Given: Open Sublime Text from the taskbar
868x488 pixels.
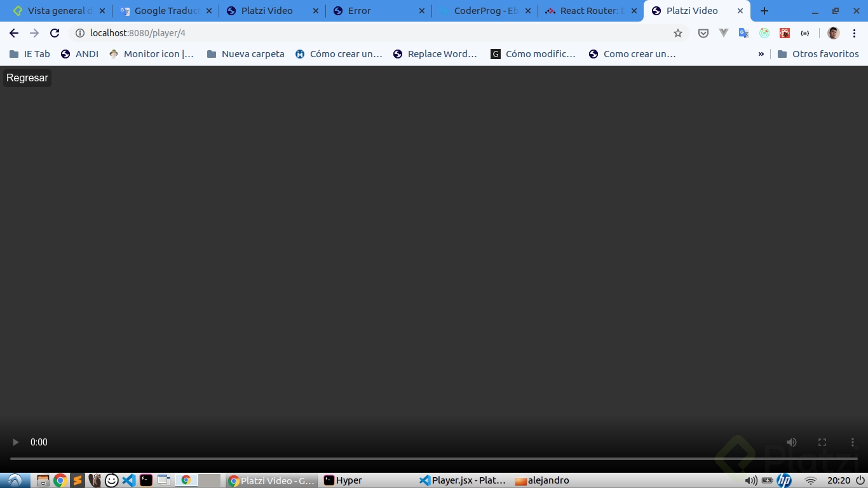Looking at the screenshot, I should [x=78, y=480].
